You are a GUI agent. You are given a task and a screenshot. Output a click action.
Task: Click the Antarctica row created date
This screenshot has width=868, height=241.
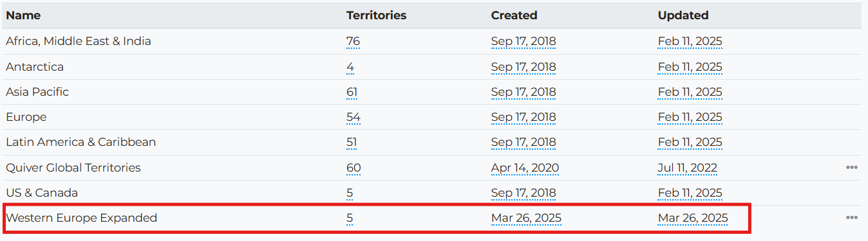pyautogui.click(x=523, y=67)
